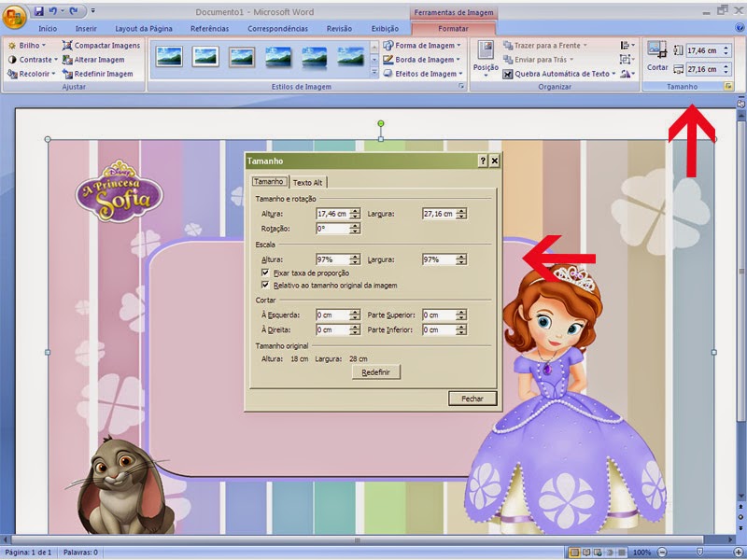This screenshot has height=560, width=747.
Task: Adjust the Rotação spinner
Action: pyautogui.click(x=355, y=229)
